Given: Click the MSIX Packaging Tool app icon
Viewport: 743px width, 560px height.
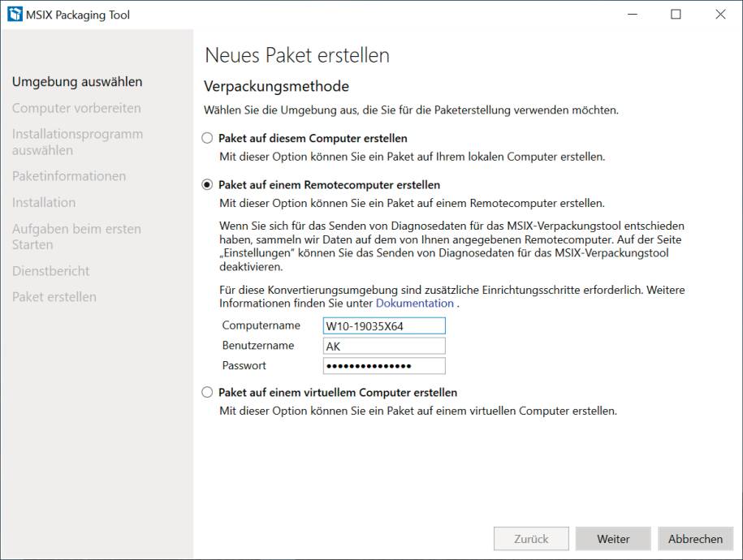Looking at the screenshot, I should pos(15,15).
